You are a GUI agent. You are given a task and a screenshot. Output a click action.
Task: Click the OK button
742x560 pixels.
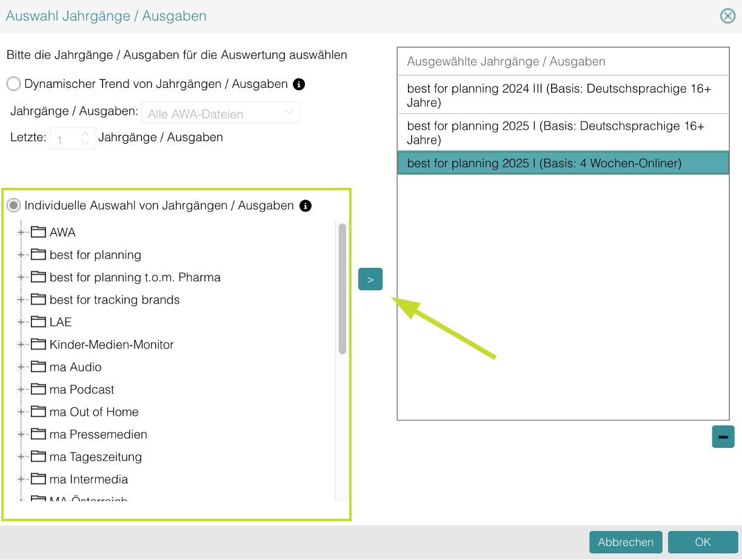(702, 542)
